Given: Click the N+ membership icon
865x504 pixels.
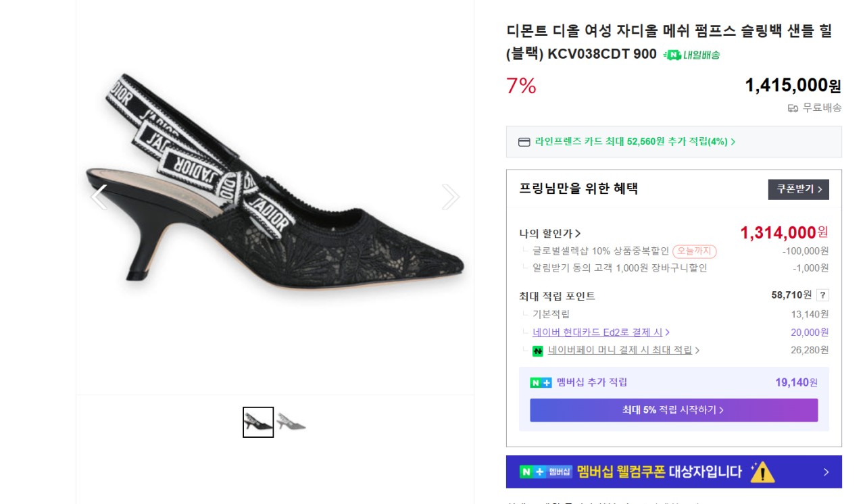Looking at the screenshot, I should point(541,382).
